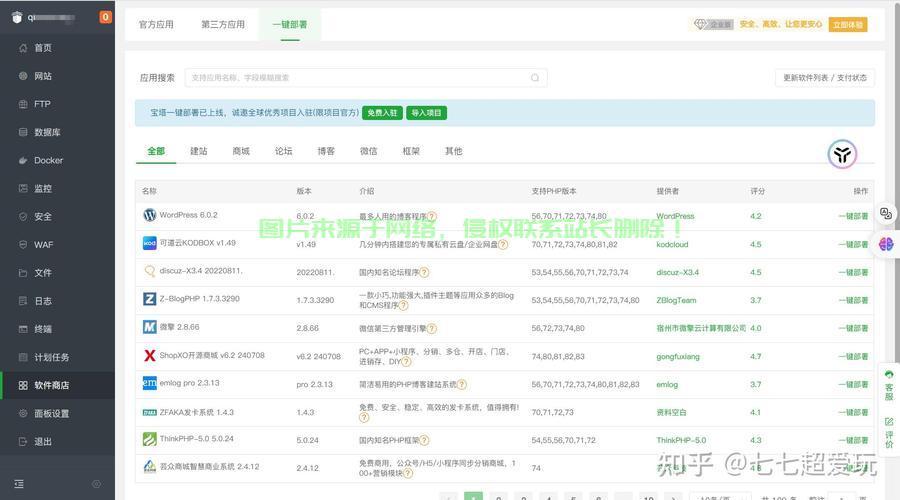Click 一键部署 in the WordPress row
The height and width of the screenshot is (500, 900).
(x=853, y=216)
